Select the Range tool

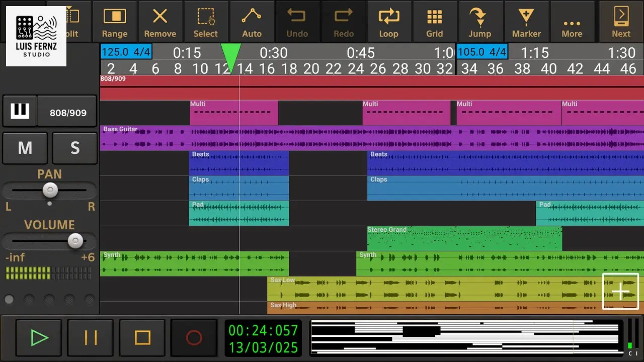click(115, 22)
